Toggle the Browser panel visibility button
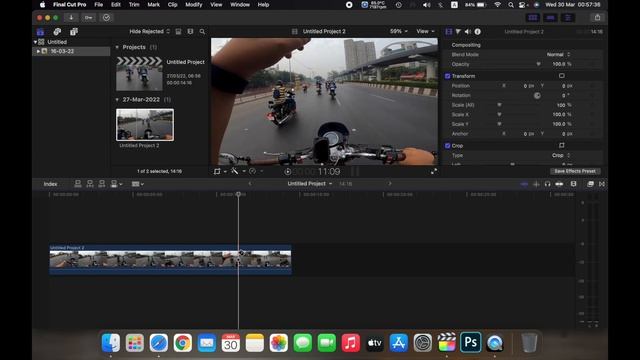The image size is (640, 360). (x=533, y=18)
